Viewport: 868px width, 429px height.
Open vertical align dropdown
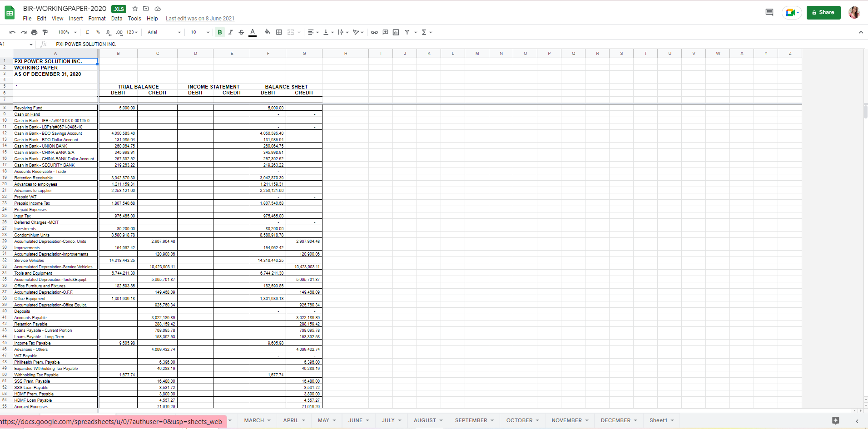(328, 32)
